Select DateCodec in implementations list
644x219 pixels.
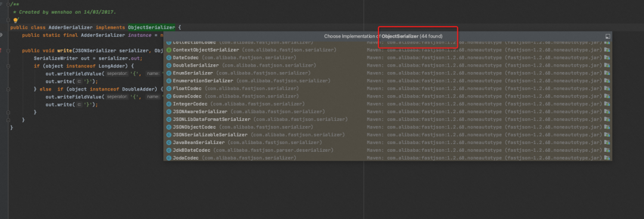[388, 58]
